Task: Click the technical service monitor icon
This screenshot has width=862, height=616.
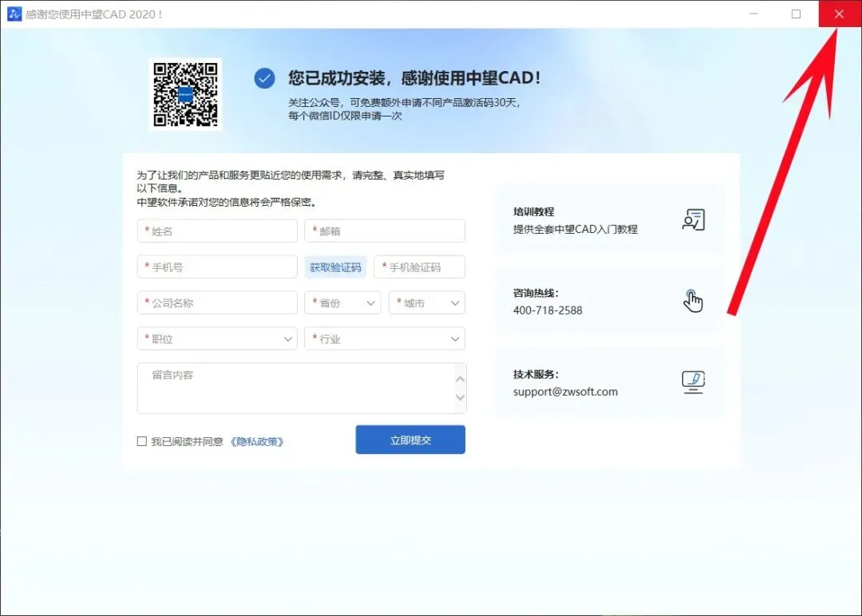Action: click(x=694, y=382)
